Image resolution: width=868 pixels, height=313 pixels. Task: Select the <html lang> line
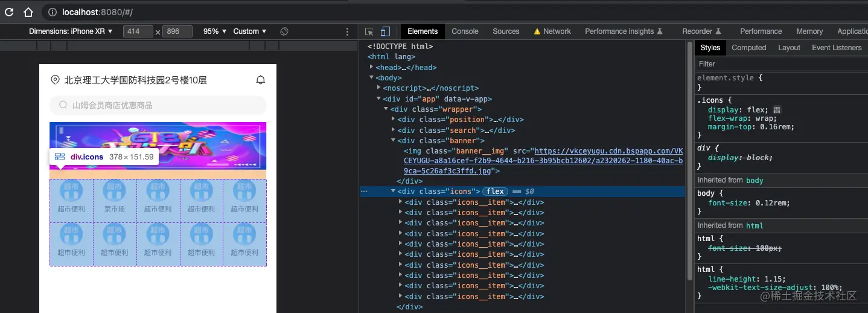point(392,57)
